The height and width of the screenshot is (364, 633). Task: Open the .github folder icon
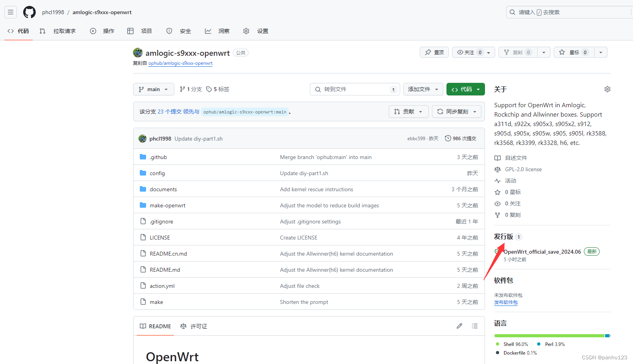[143, 157]
